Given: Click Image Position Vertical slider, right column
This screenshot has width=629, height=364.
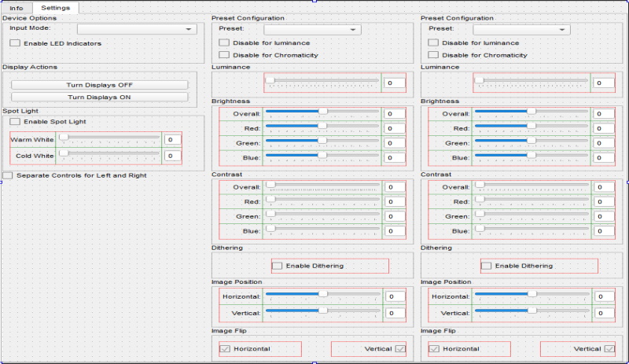Looking at the screenshot, I should tap(532, 312).
